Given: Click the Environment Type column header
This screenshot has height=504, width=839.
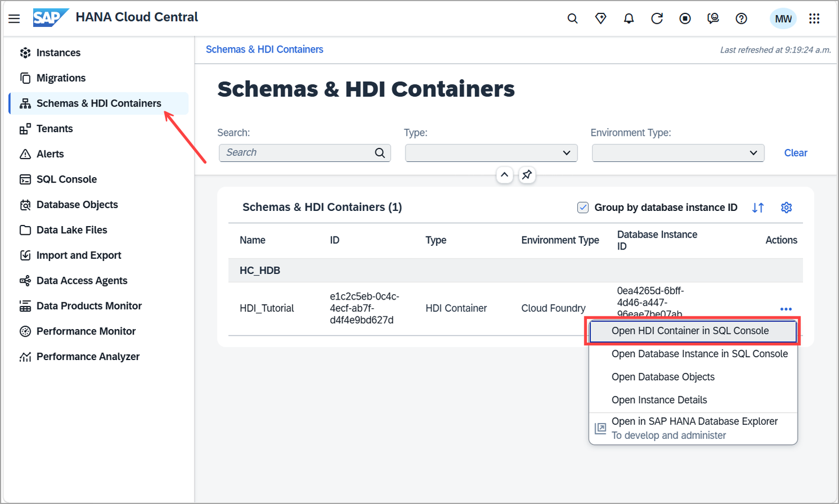Looking at the screenshot, I should click(x=560, y=240).
